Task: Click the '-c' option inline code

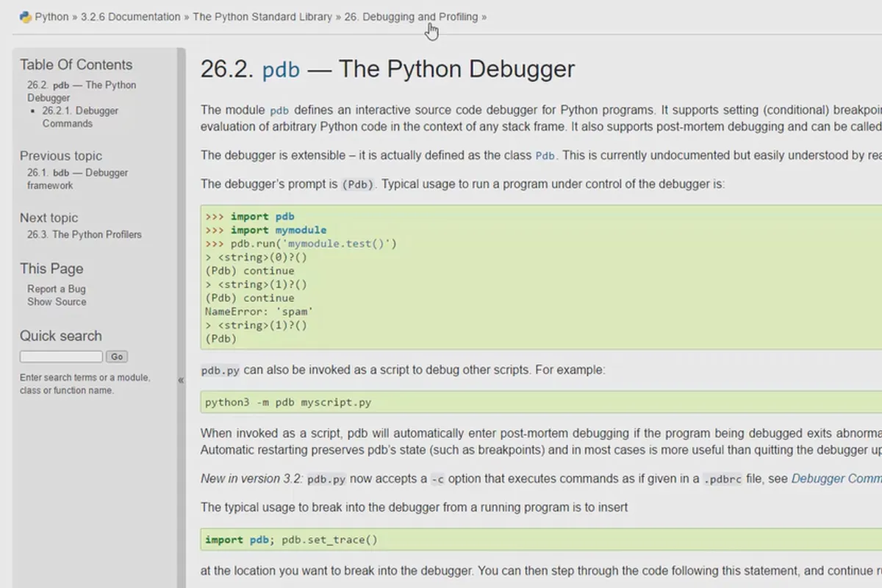Action: coord(437,479)
